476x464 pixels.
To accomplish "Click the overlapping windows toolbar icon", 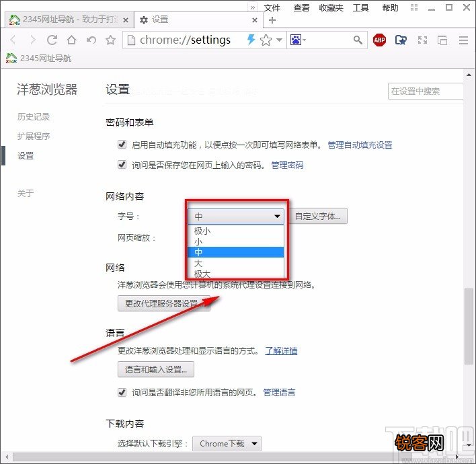I will pos(442,40).
